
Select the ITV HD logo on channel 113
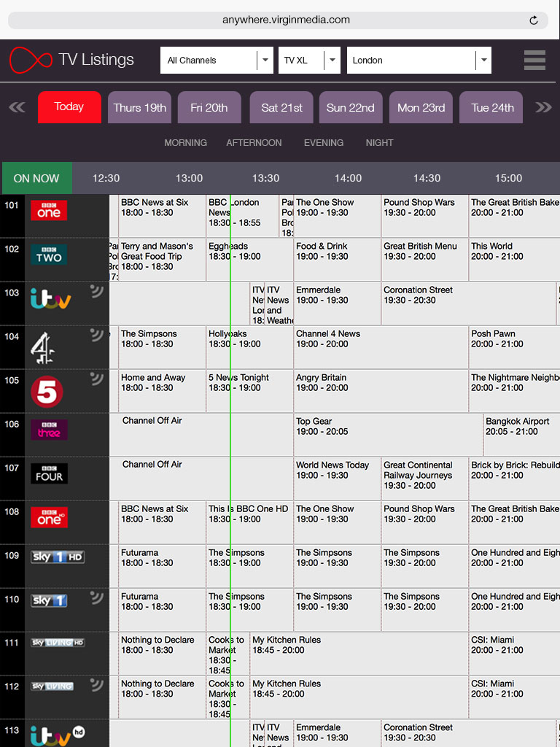coord(57,736)
